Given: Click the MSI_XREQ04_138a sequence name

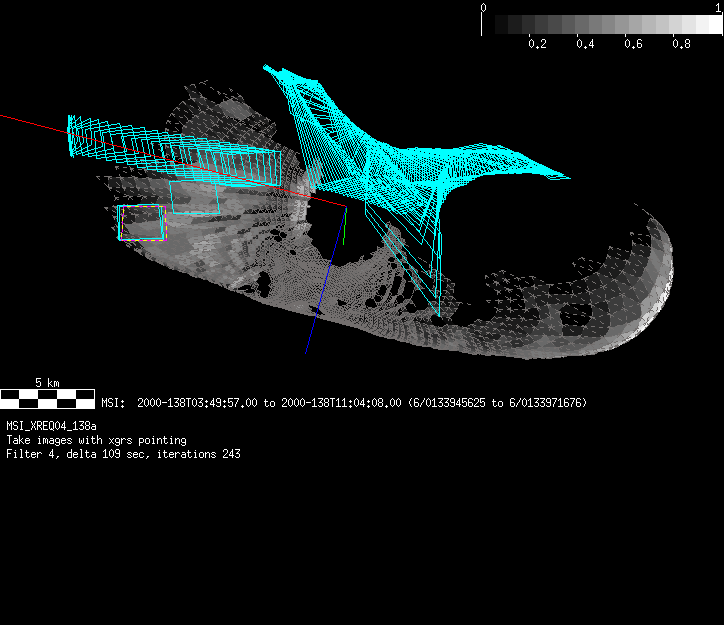Looking at the screenshot, I should [x=51, y=426].
